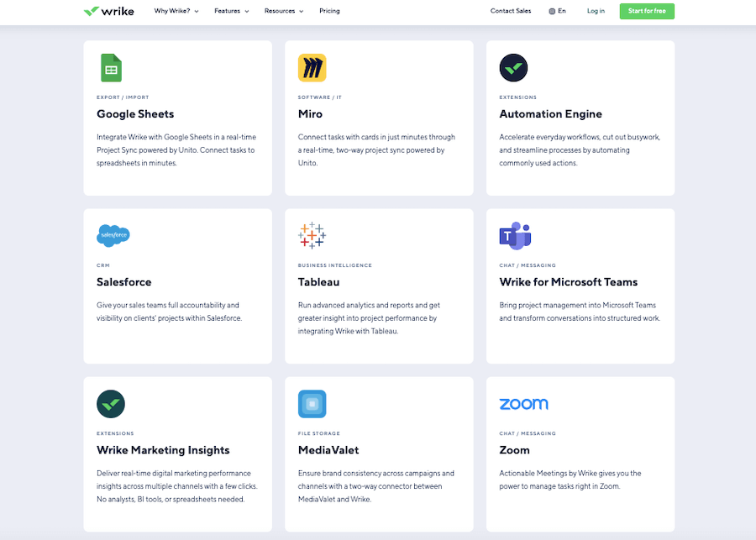This screenshot has width=756, height=540.
Task: Open the Zoom integration title
Action: click(514, 450)
